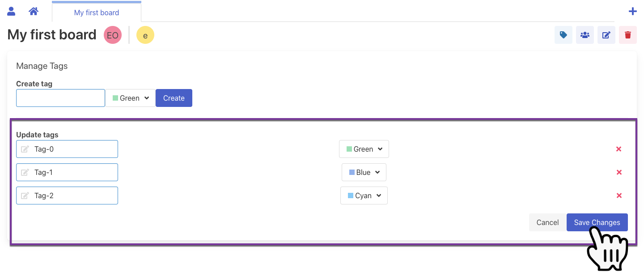Click the EO member avatar
This screenshot has height=272, width=644.
pyautogui.click(x=113, y=35)
